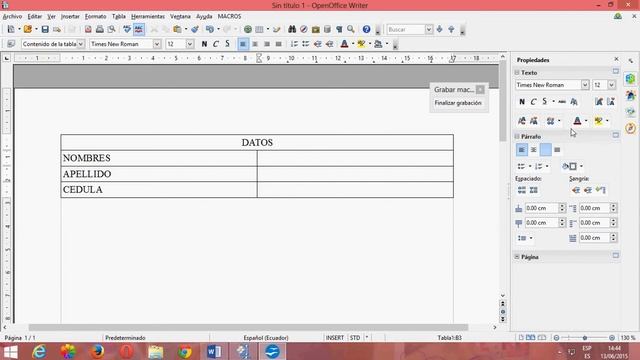Open Data Sources icon
Image resolution: width=640 pixels, height=360 pixels.
coord(327,29)
